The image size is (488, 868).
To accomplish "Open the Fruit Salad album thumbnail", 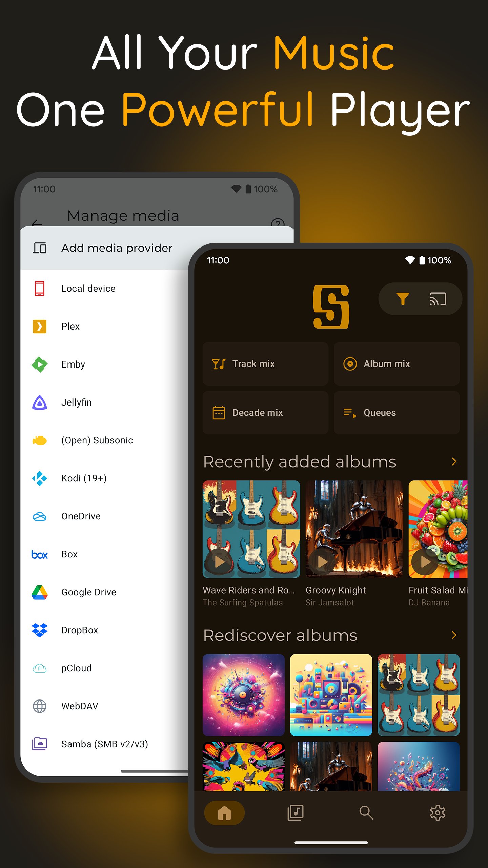I will coord(438,529).
